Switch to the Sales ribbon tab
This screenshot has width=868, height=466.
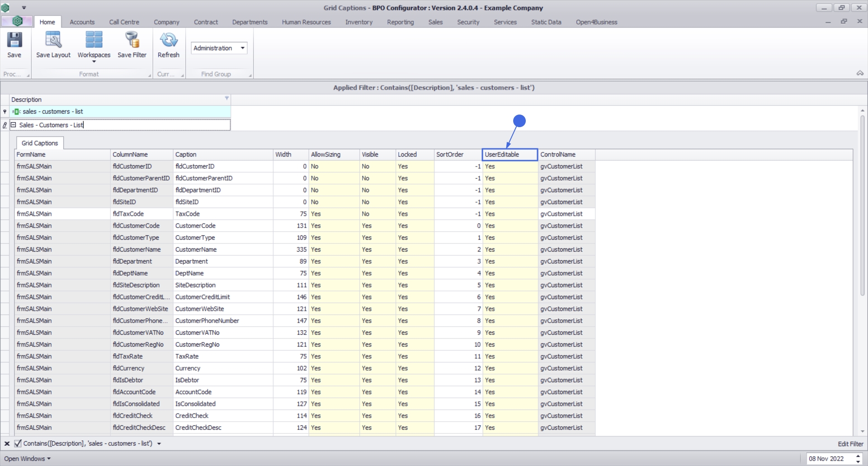click(435, 22)
